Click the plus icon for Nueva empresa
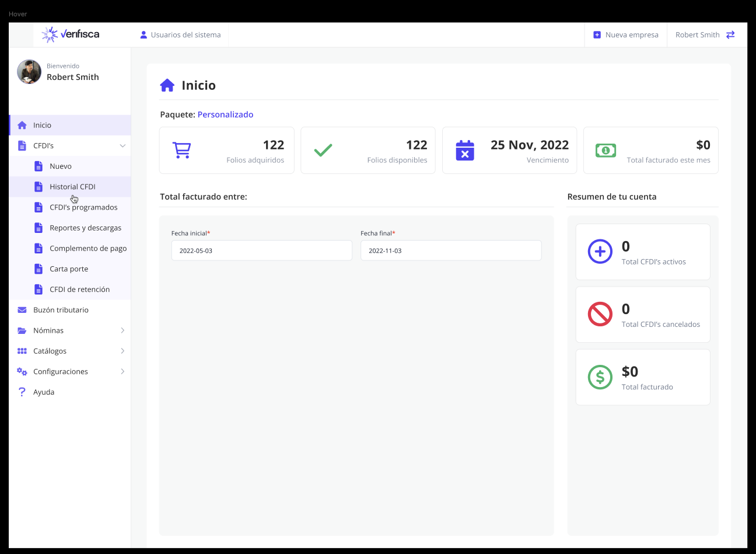This screenshot has height=554, width=756. (x=597, y=35)
